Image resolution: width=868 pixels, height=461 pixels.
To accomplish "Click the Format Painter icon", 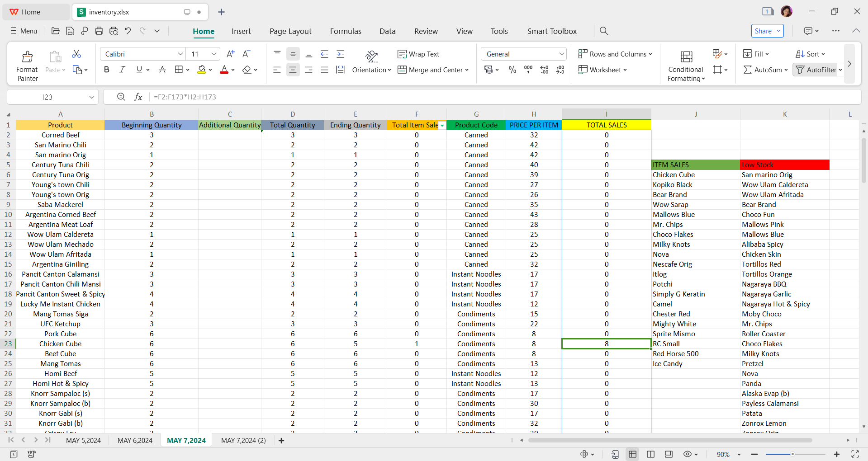I will (x=27, y=57).
